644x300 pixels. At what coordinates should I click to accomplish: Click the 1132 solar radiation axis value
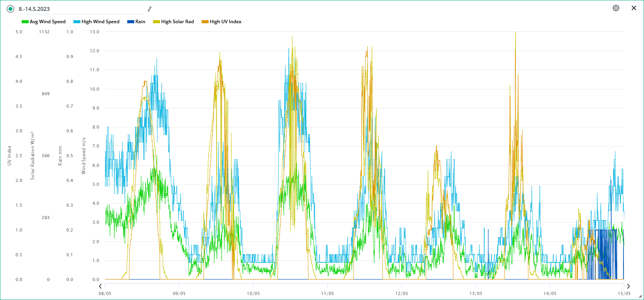point(44,32)
